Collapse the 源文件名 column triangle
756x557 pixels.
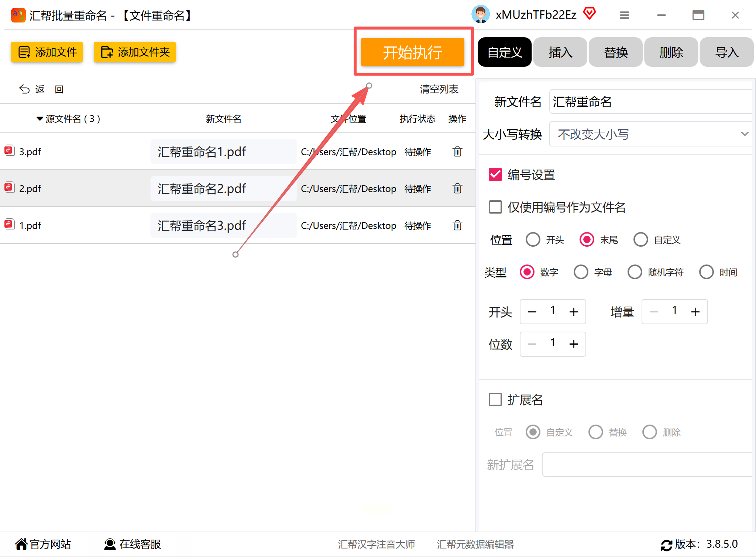click(x=40, y=119)
